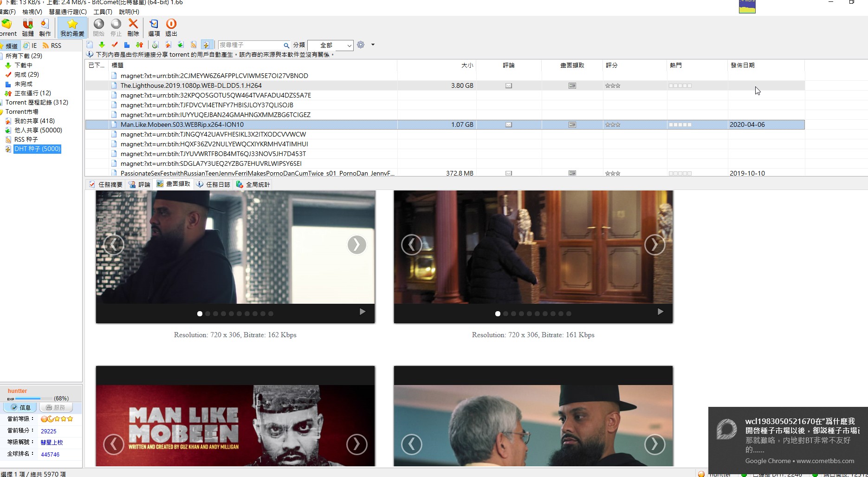Open the 評論 bottom tab

140,184
